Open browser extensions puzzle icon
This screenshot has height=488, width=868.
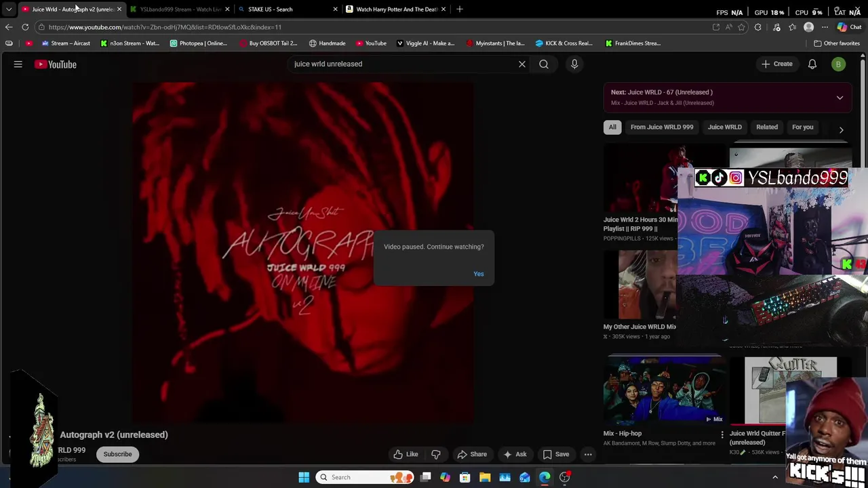[x=758, y=27]
